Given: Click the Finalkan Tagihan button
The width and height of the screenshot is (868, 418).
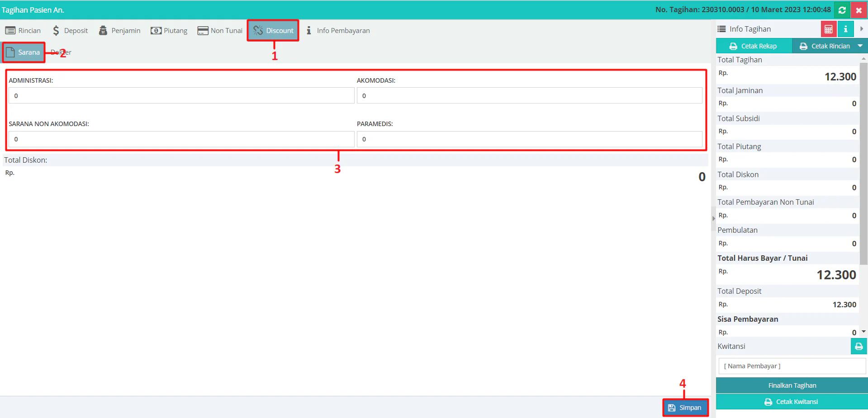Looking at the screenshot, I should 792,385.
